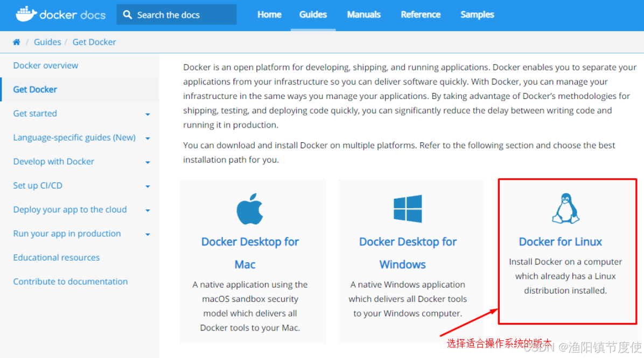Click the Mac card description text
This screenshot has height=358, width=644.
pos(250,306)
